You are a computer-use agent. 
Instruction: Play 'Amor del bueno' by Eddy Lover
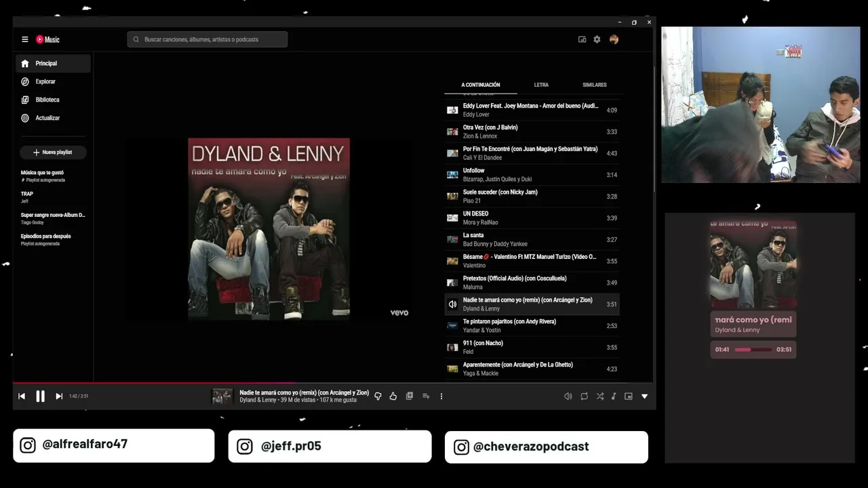pyautogui.click(x=532, y=110)
